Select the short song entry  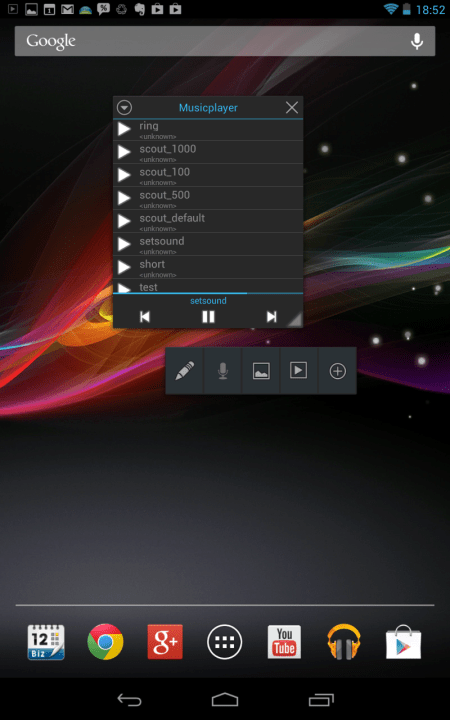click(x=208, y=267)
